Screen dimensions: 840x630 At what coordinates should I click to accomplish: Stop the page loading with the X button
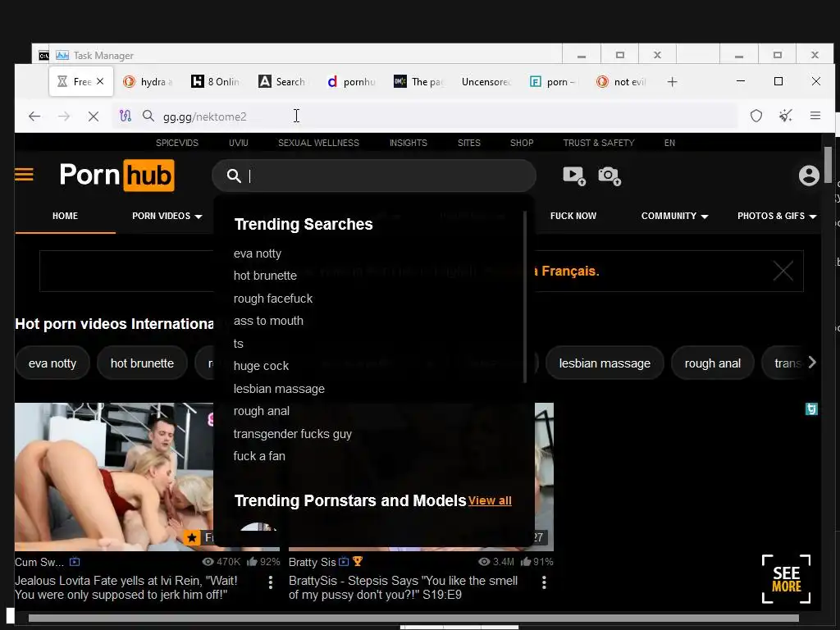pyautogui.click(x=94, y=116)
